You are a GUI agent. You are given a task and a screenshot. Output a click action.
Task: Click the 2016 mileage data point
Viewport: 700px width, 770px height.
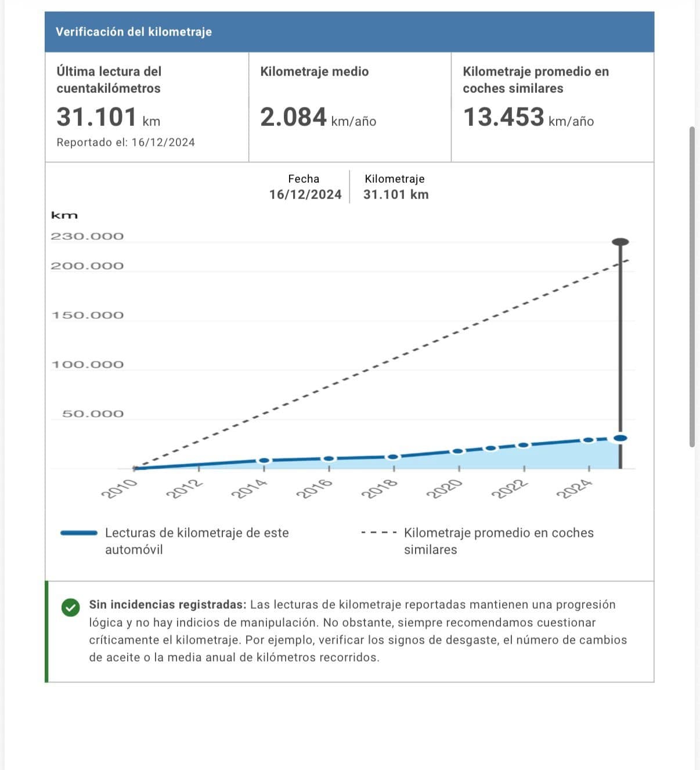(x=329, y=458)
